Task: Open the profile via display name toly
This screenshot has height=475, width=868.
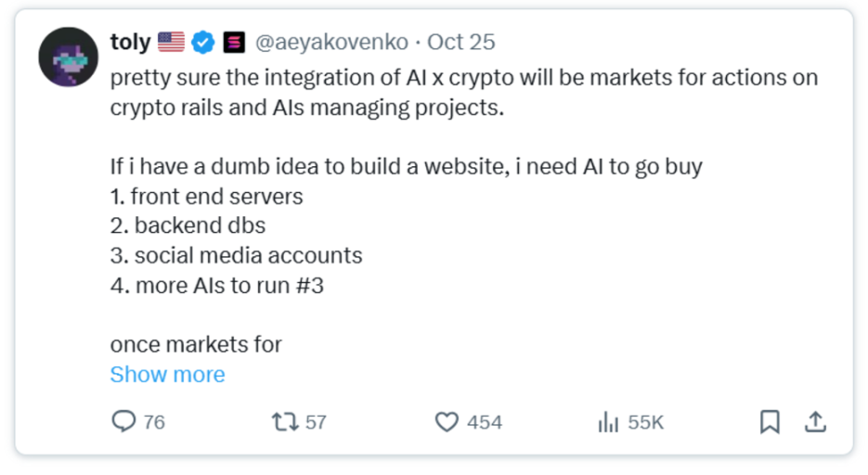Action: 129,42
